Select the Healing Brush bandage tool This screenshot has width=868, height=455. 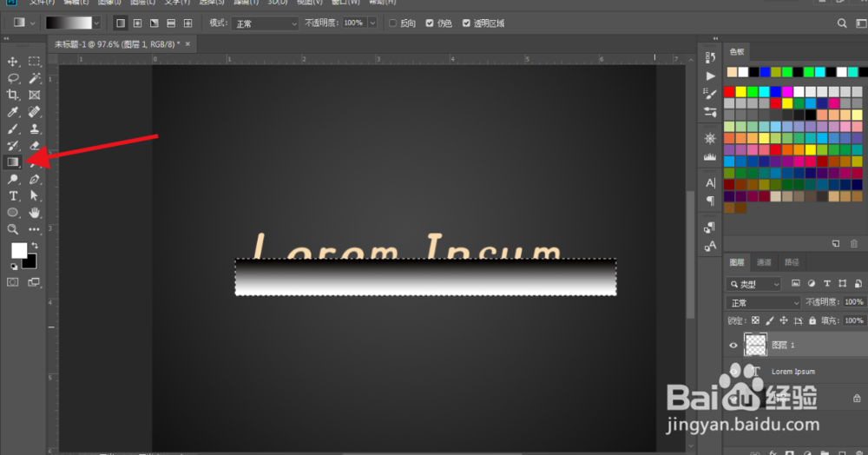tap(35, 112)
